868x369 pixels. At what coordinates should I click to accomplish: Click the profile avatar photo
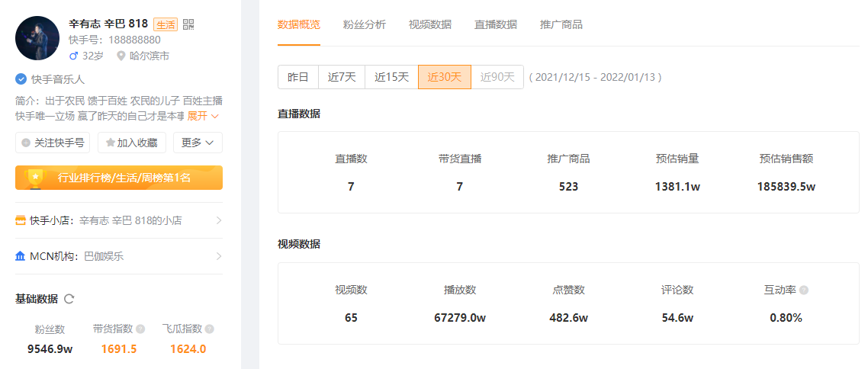[37, 38]
